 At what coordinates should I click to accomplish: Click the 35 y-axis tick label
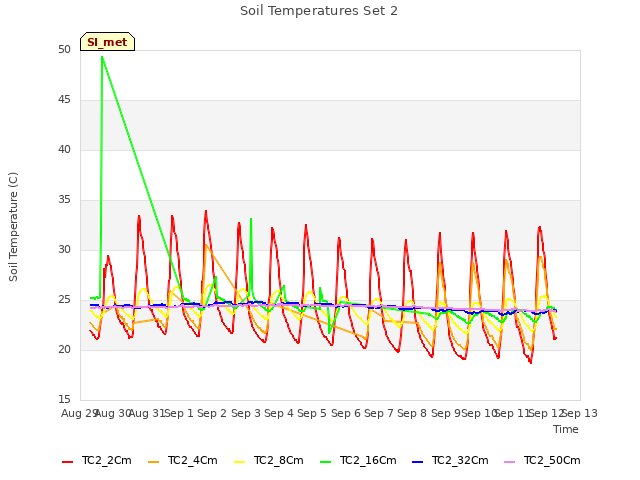click(64, 200)
